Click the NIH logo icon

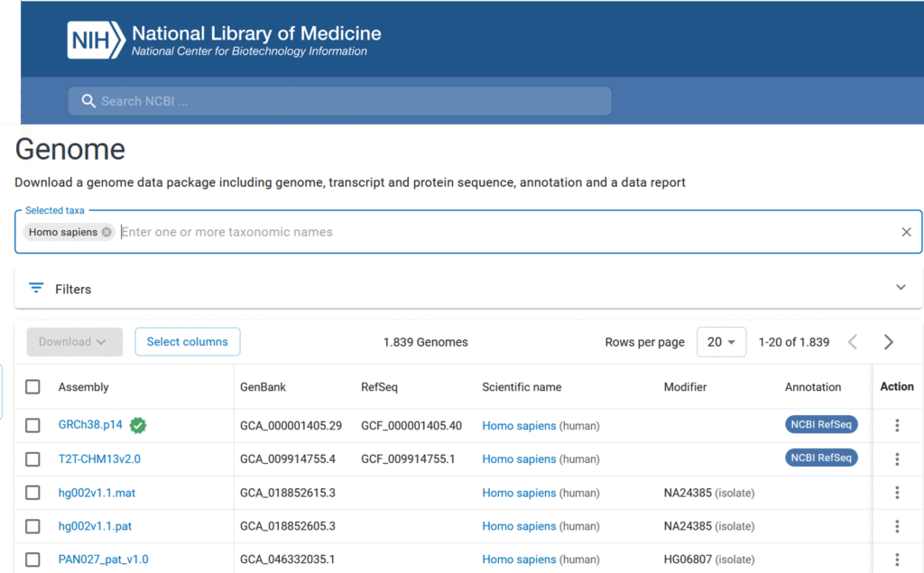click(x=95, y=40)
